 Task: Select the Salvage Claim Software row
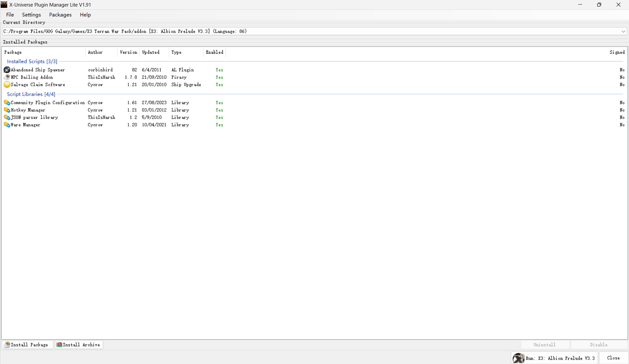click(314, 85)
